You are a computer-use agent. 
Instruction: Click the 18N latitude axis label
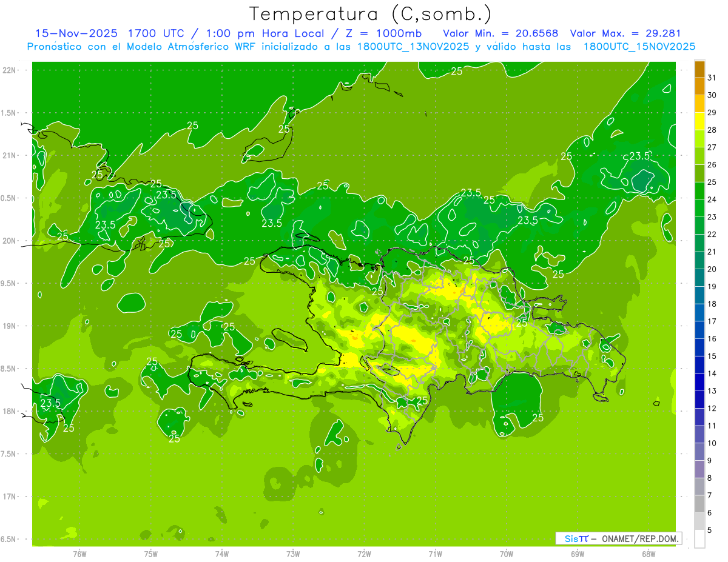(x=8, y=411)
